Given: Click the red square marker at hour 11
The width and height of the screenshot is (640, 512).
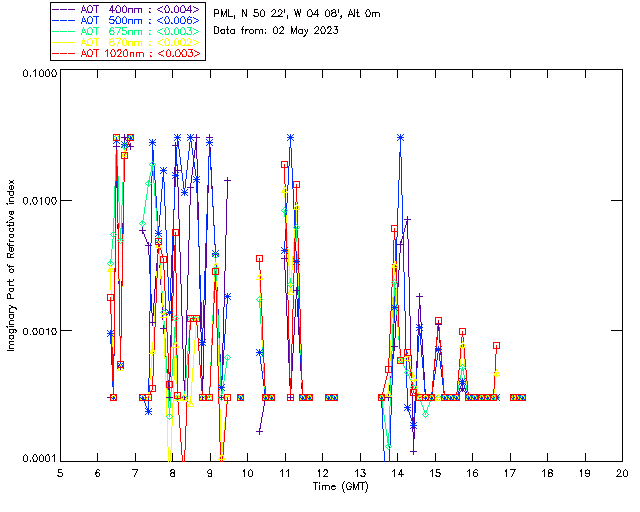Looking at the screenshot, I should [284, 165].
